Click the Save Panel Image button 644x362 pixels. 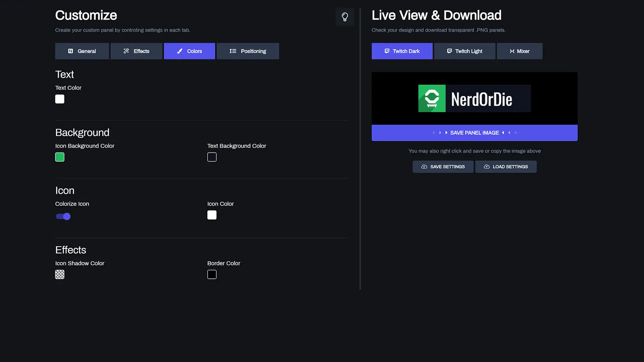[x=475, y=133]
